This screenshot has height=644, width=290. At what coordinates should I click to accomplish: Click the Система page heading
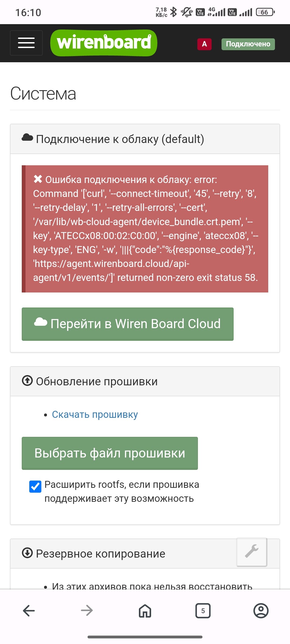pos(43,94)
